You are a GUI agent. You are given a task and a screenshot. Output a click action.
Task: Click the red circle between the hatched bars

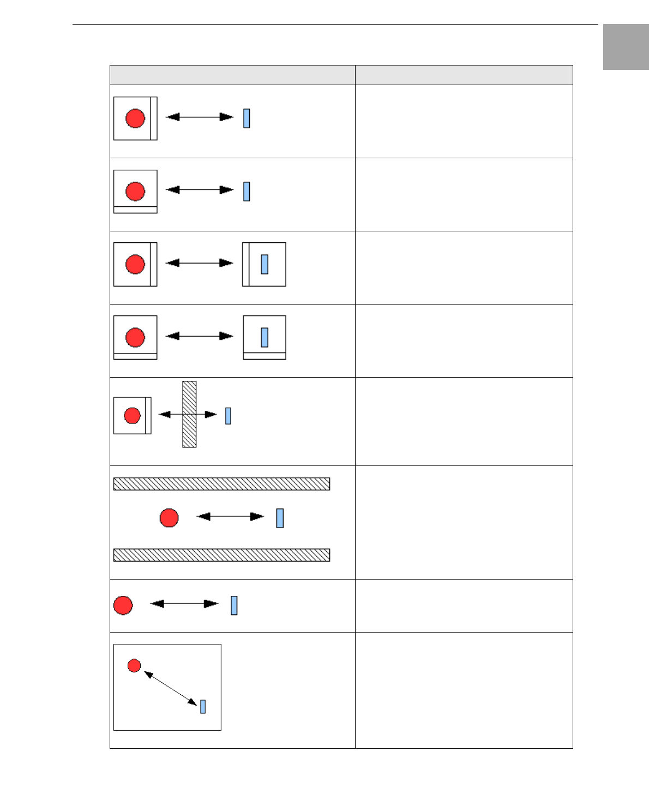click(x=169, y=518)
